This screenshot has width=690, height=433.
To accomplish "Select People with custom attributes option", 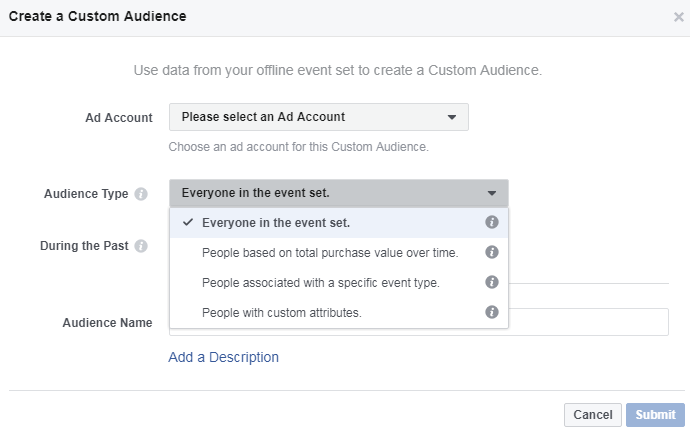I will pyautogui.click(x=281, y=312).
